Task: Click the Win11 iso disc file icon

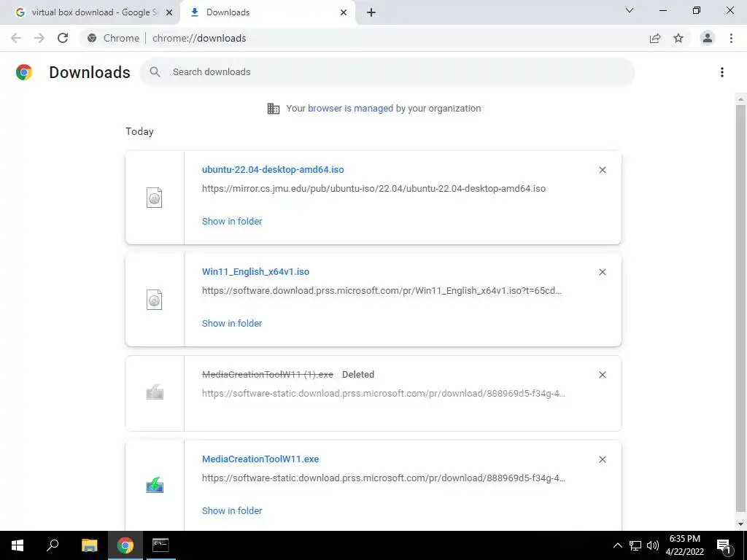Action: tap(155, 300)
